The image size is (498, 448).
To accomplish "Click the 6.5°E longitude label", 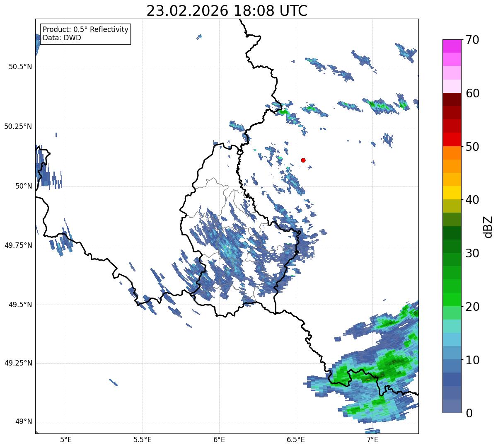I will tap(296, 439).
